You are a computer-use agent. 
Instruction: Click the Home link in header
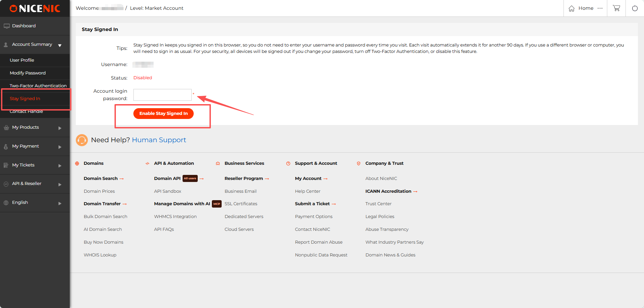click(x=586, y=8)
